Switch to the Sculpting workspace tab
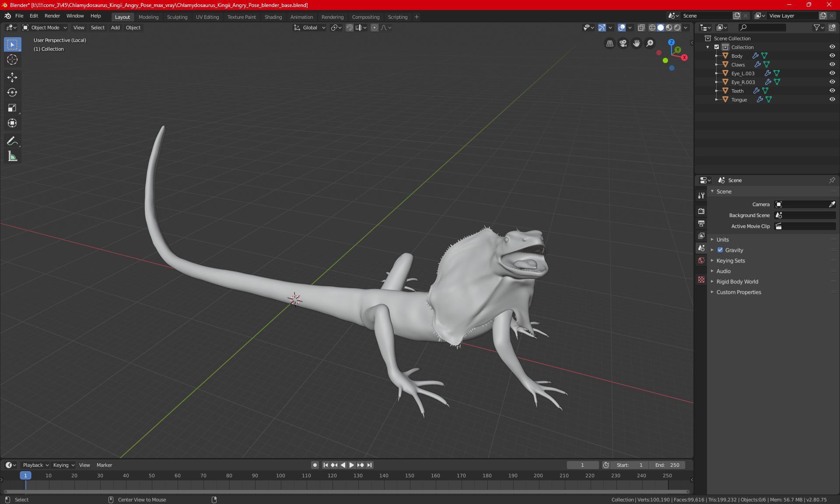The width and height of the screenshot is (840, 504). (177, 17)
